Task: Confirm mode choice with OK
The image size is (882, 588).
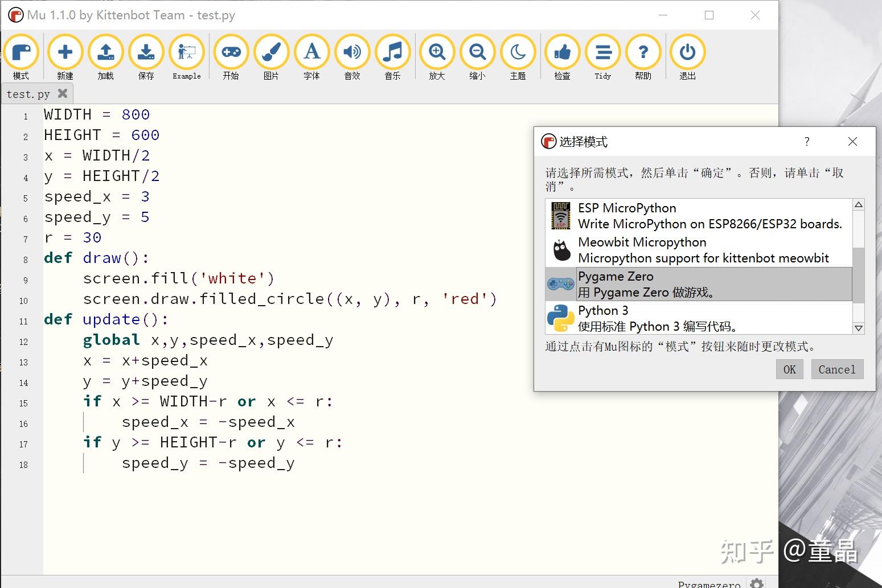Action: click(x=789, y=369)
